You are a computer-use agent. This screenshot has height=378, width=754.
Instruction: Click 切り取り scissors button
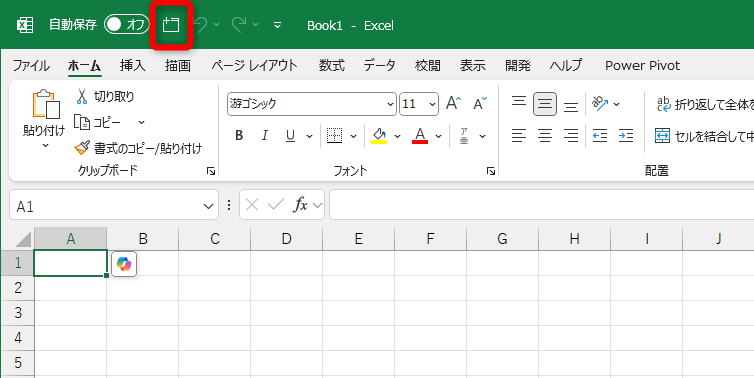pyautogui.click(x=105, y=97)
